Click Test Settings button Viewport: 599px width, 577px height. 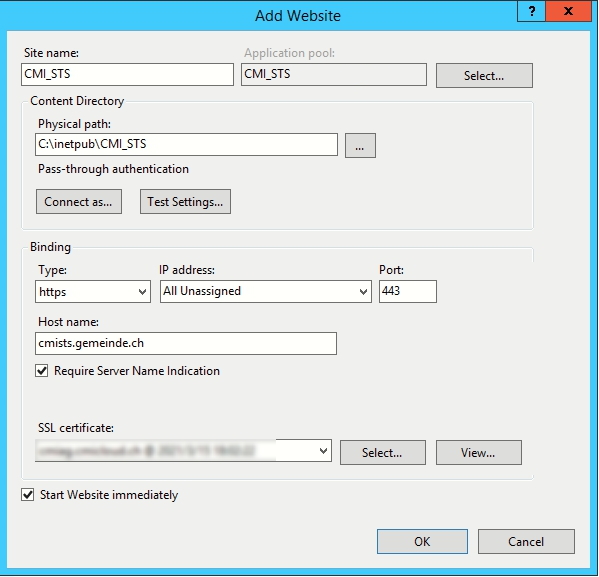click(x=185, y=201)
